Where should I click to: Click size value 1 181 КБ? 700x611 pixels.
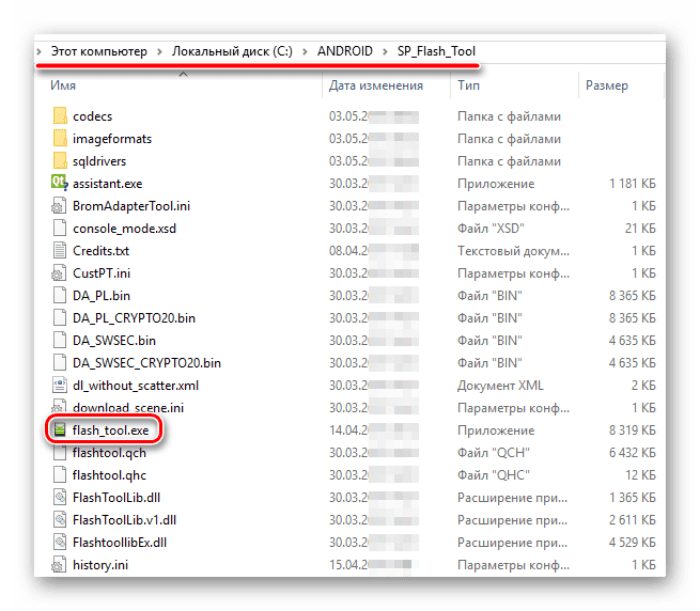click(x=633, y=183)
